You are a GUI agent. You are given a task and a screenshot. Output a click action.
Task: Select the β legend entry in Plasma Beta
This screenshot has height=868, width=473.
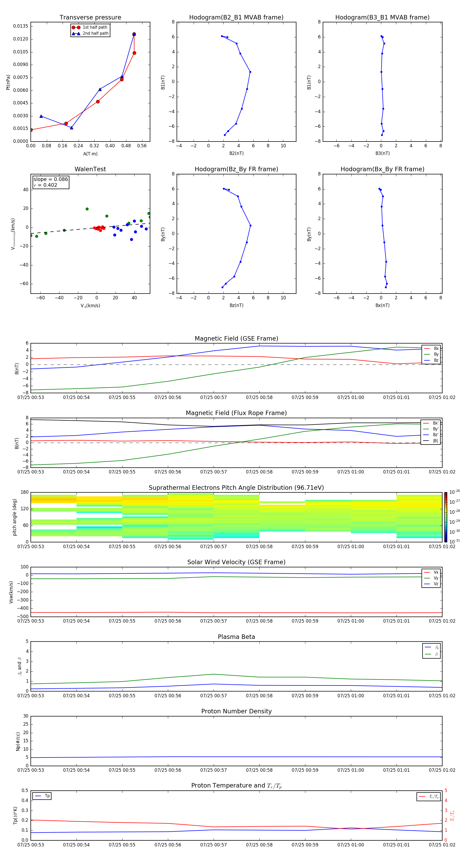pyautogui.click(x=431, y=654)
